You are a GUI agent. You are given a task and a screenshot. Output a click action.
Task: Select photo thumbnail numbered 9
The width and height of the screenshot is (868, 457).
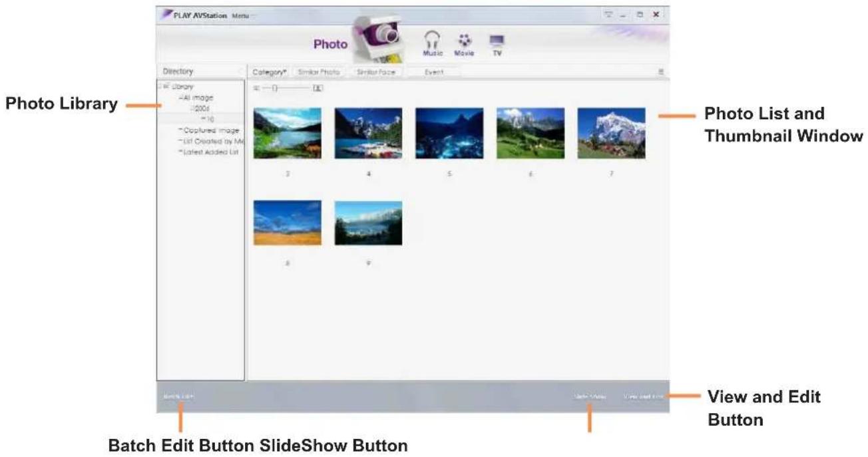coord(368,223)
